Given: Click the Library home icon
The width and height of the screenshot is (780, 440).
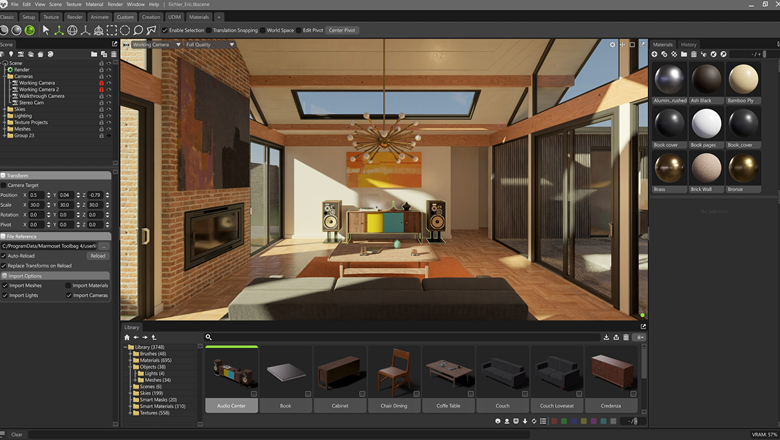Looking at the screenshot, I should [127, 337].
